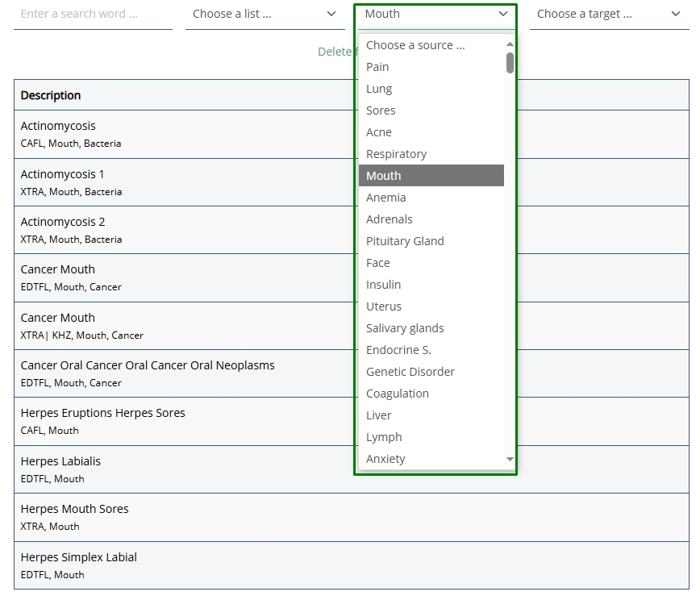Screen dimensions: 700x600
Task: Open the 'Choose a list' dropdown
Action: click(x=265, y=14)
